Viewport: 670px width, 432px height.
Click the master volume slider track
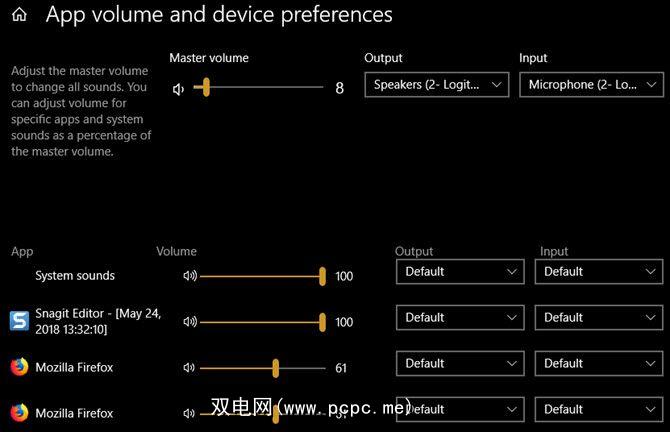point(260,88)
